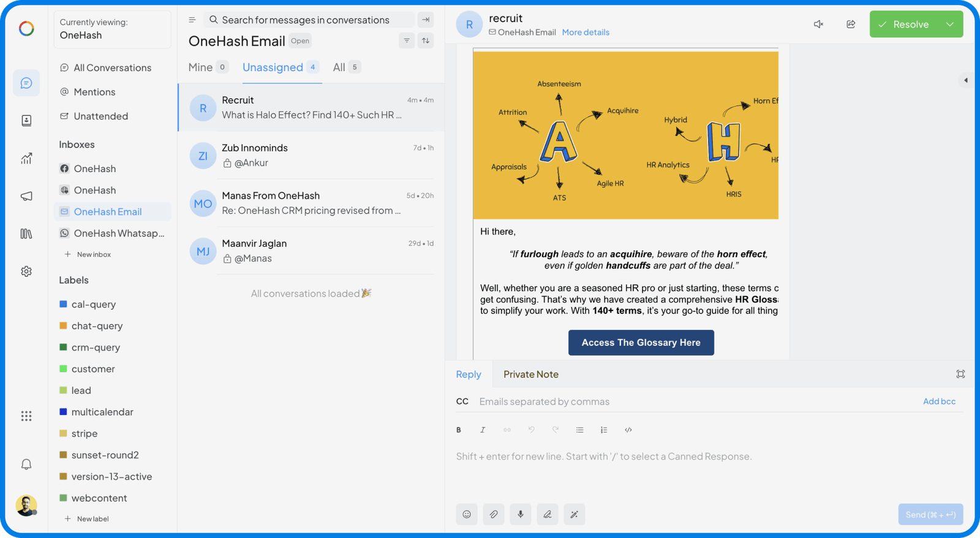This screenshot has width=980, height=538.
Task: Add a New inbox
Action: (88, 255)
